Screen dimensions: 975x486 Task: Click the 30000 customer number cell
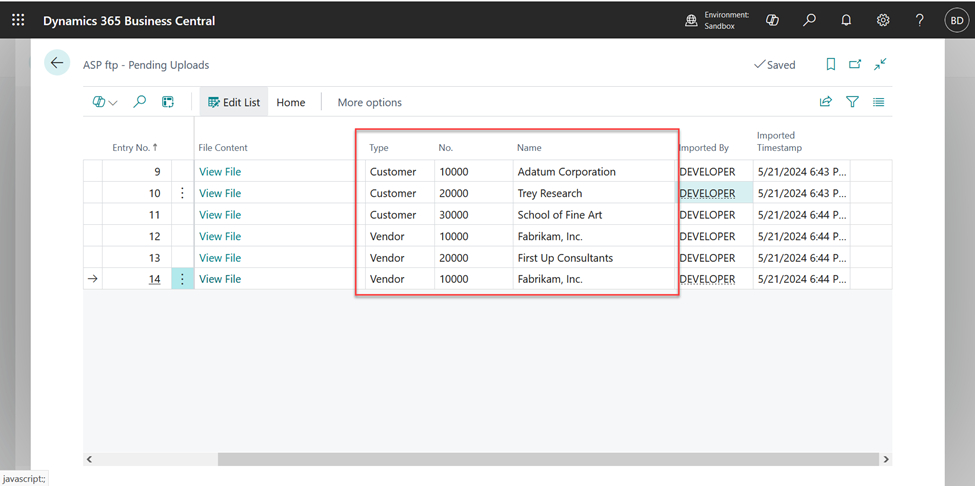(x=474, y=215)
